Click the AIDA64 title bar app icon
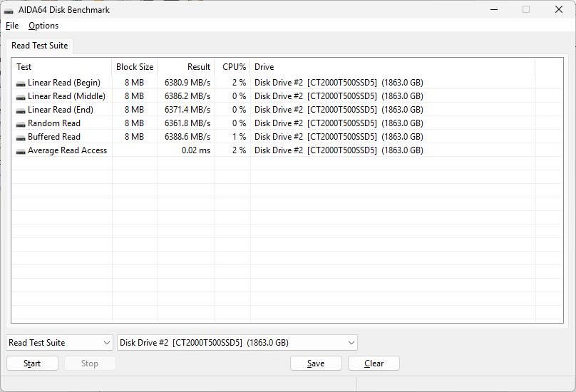The image size is (576, 392). click(9, 10)
